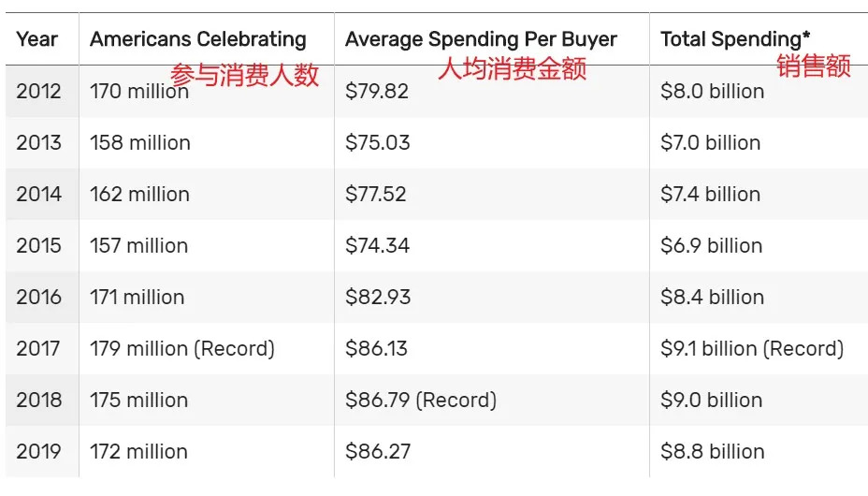The image size is (868, 496).
Task: Click the $86.79 (Record) cell
Action: pyautogui.click(x=421, y=401)
